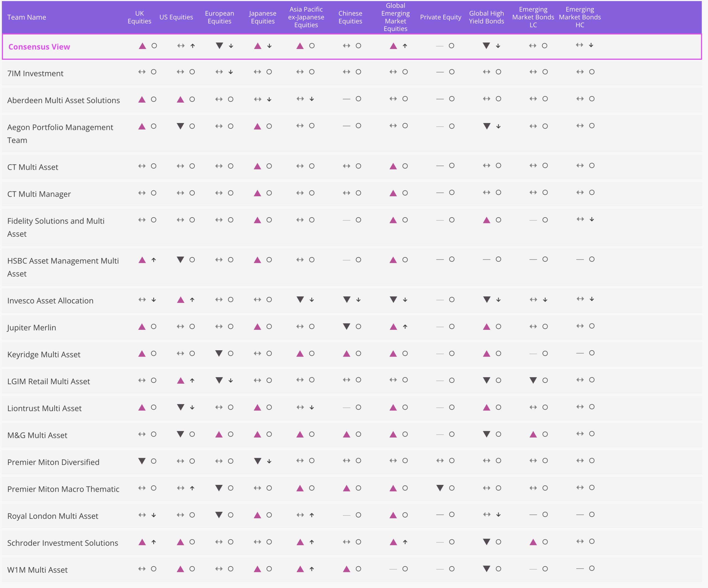Click LGIM Emerging Market Bonds LC underweight triangle
This screenshot has height=588, width=708.
[533, 380]
